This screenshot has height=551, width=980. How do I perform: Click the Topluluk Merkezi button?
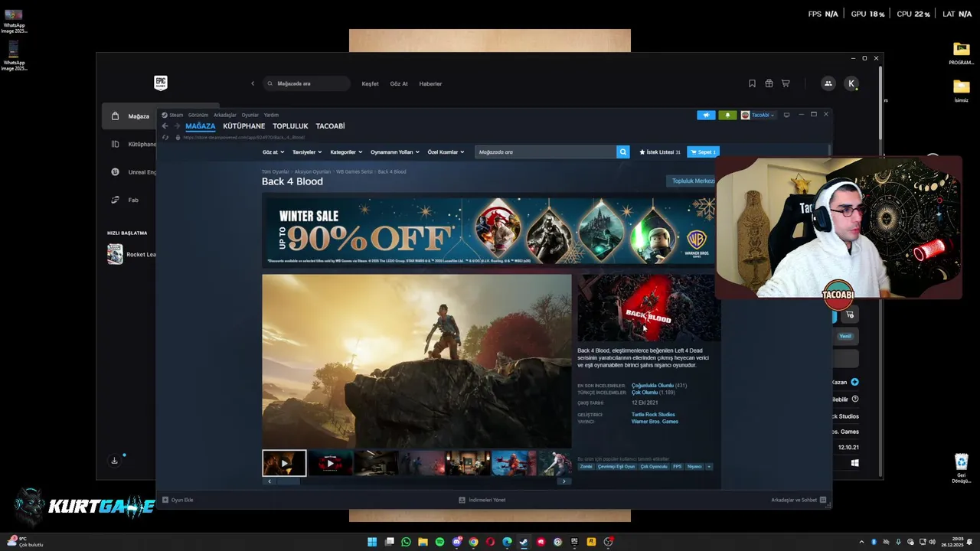click(x=692, y=181)
